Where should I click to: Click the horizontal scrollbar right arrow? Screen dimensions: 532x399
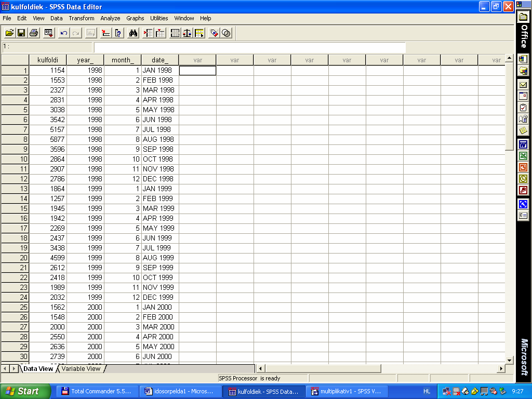(501, 368)
